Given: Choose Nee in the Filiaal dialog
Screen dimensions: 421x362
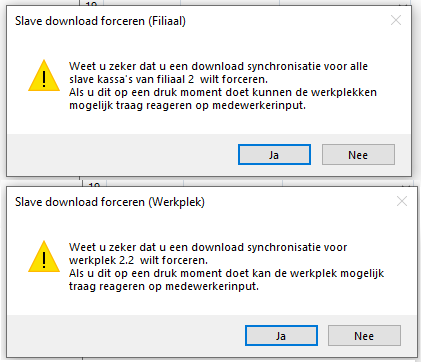Looking at the screenshot, I should coord(358,155).
